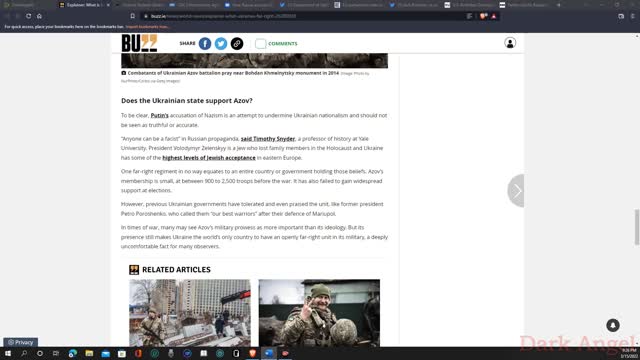This screenshot has height=360, width=640.
Task: Follow the "Putin's" link
Action: pos(159,116)
